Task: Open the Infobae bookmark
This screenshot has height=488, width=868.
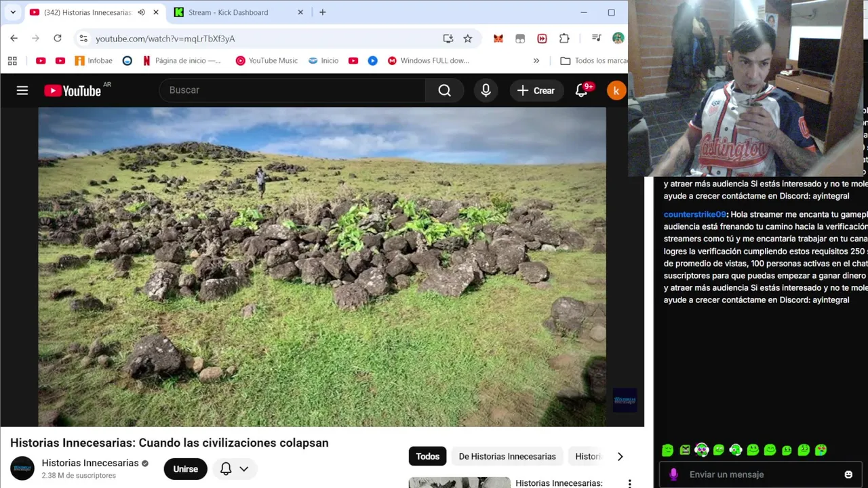Action: pyautogui.click(x=94, y=60)
